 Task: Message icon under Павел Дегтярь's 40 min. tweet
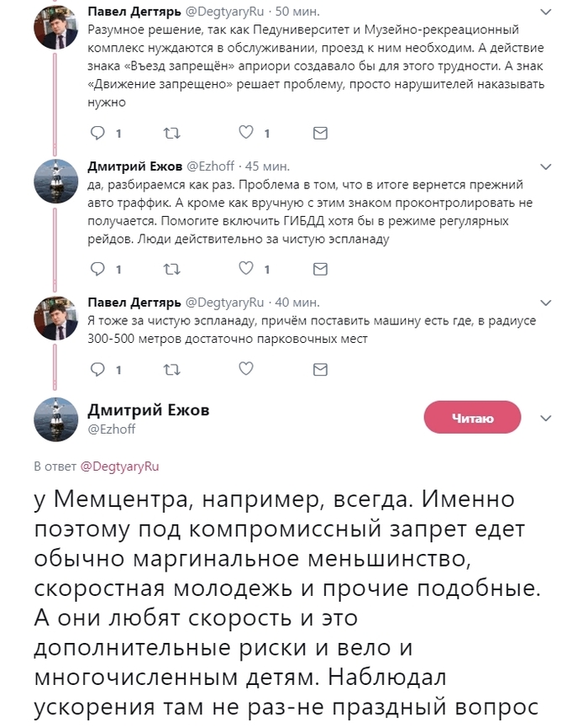click(320, 368)
